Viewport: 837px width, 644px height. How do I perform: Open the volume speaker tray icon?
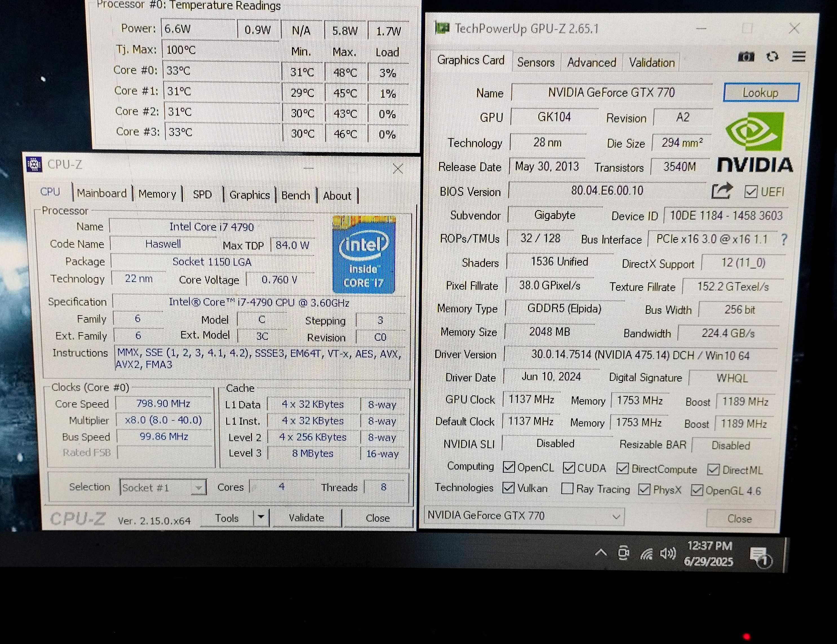(x=668, y=553)
